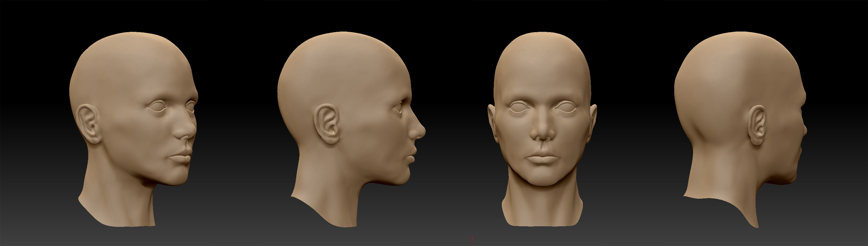The width and height of the screenshot is (868, 246).
Task: Select the rear three-quarter head render
Action: (x=740, y=130)
